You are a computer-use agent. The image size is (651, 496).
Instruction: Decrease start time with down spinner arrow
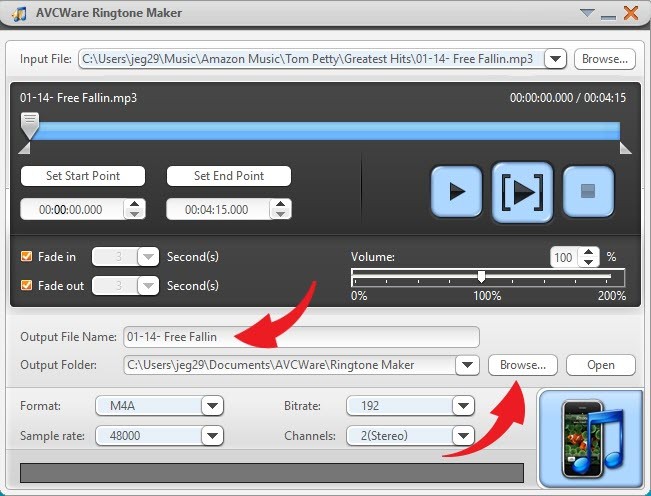(x=135, y=214)
